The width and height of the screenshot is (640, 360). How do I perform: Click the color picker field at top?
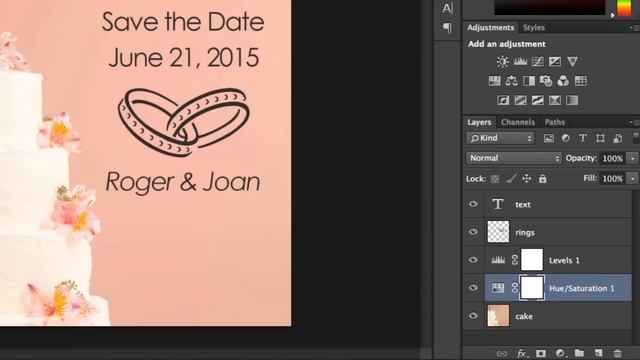click(x=550, y=7)
